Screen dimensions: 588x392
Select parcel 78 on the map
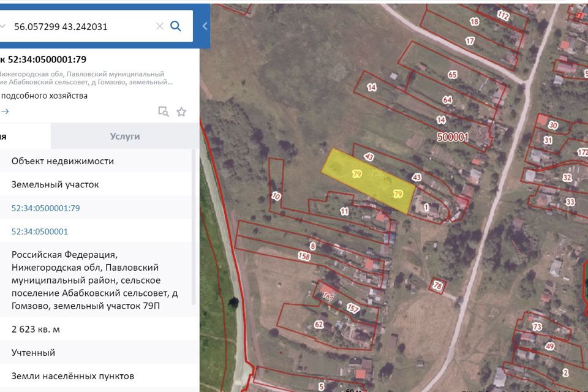[x=437, y=286]
